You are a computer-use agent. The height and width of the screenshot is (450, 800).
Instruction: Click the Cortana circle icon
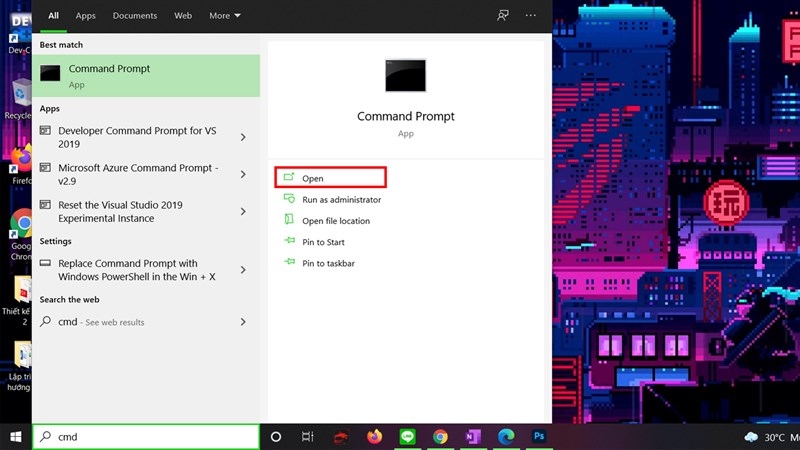click(276, 437)
